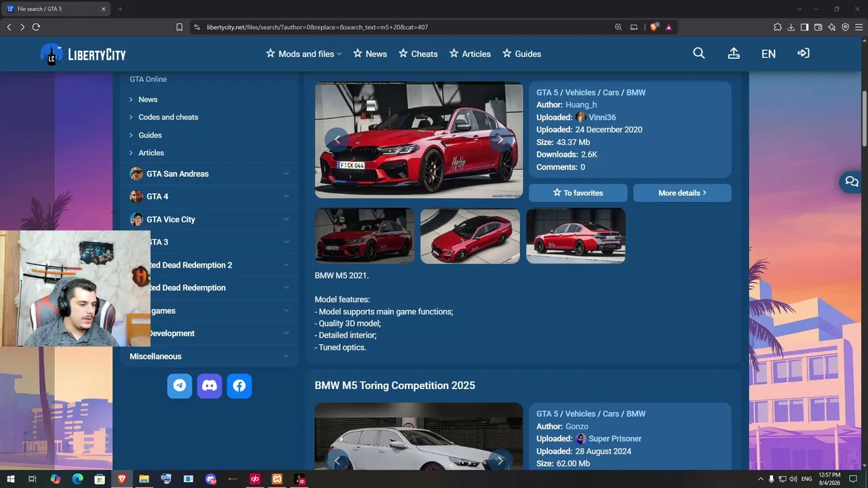
Task: Toggle the browser sidebar panel icon
Action: tap(804, 27)
